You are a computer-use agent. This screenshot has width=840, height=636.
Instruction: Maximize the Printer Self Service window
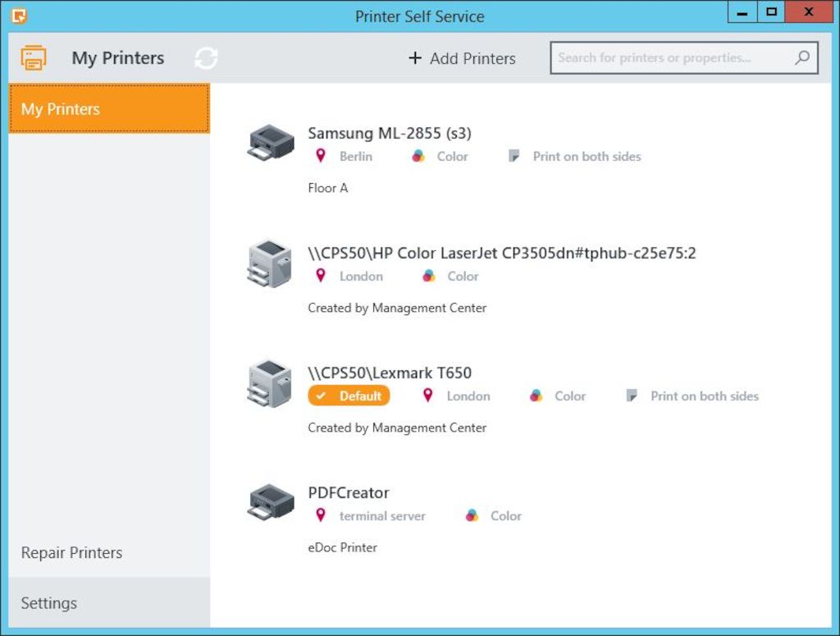771,11
